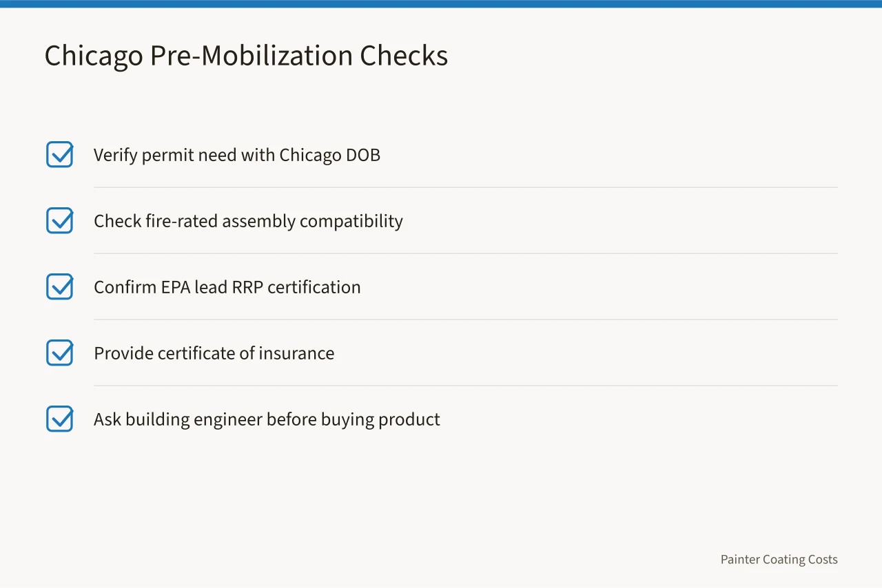The height and width of the screenshot is (588, 882).
Task: Select 'Provide certificate of insurance' item text
Action: pos(214,353)
